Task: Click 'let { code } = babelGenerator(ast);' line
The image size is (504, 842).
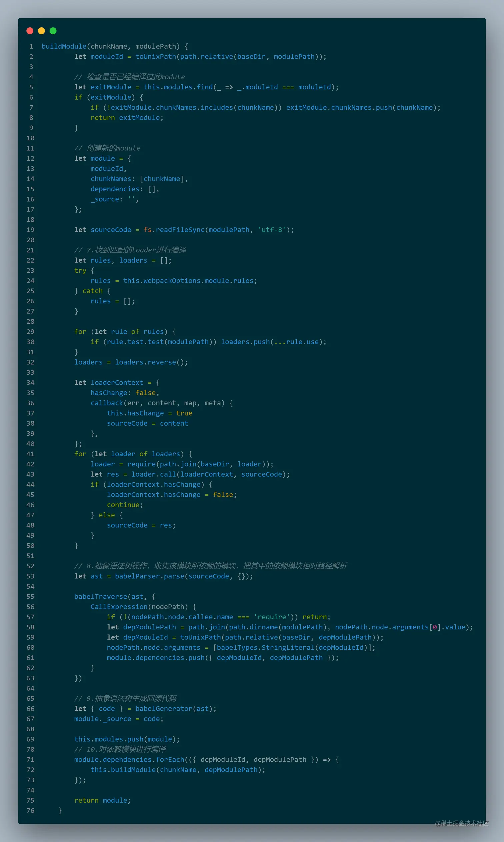Action: point(145,708)
